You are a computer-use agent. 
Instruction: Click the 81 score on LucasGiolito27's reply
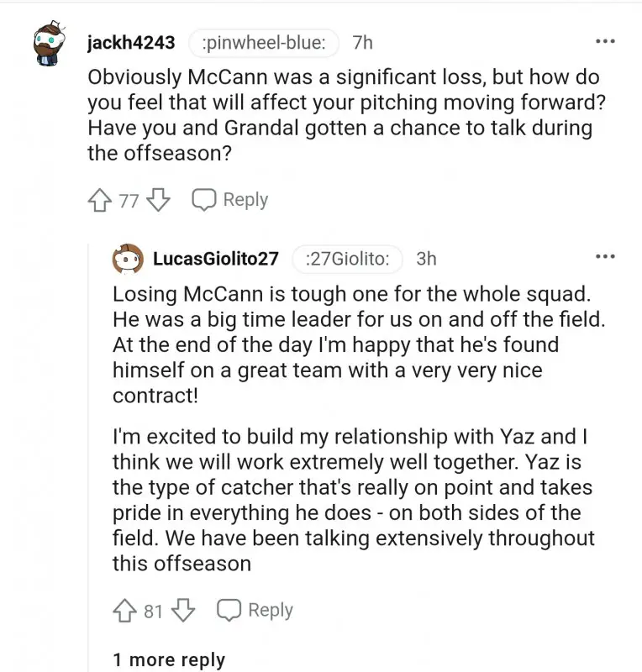[x=153, y=611]
